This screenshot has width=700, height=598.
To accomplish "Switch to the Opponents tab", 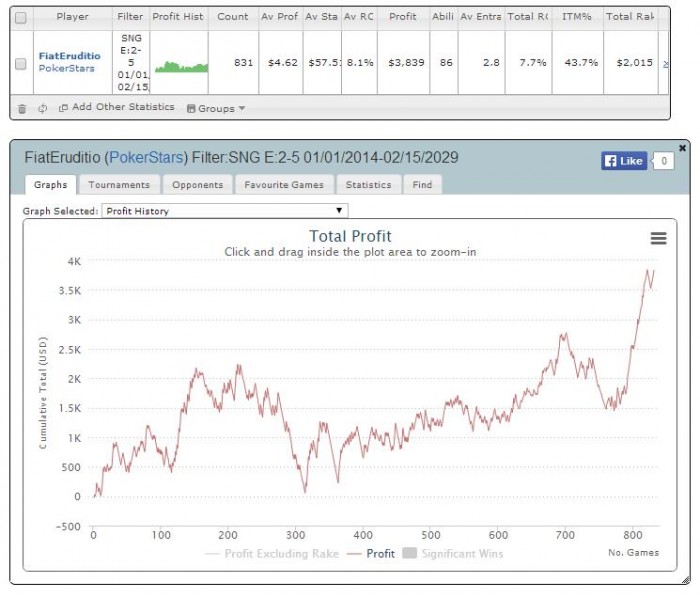I will coord(198,185).
